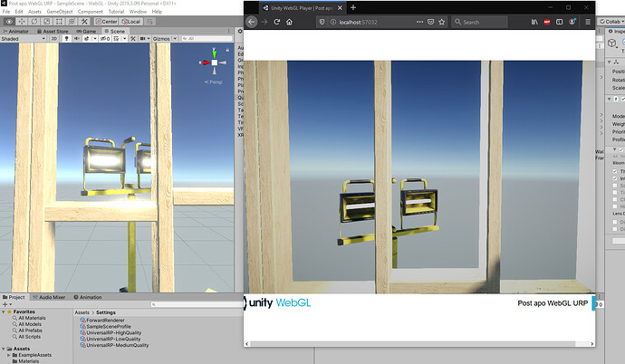Toggle hidden objects visibility count icon

tap(105, 39)
